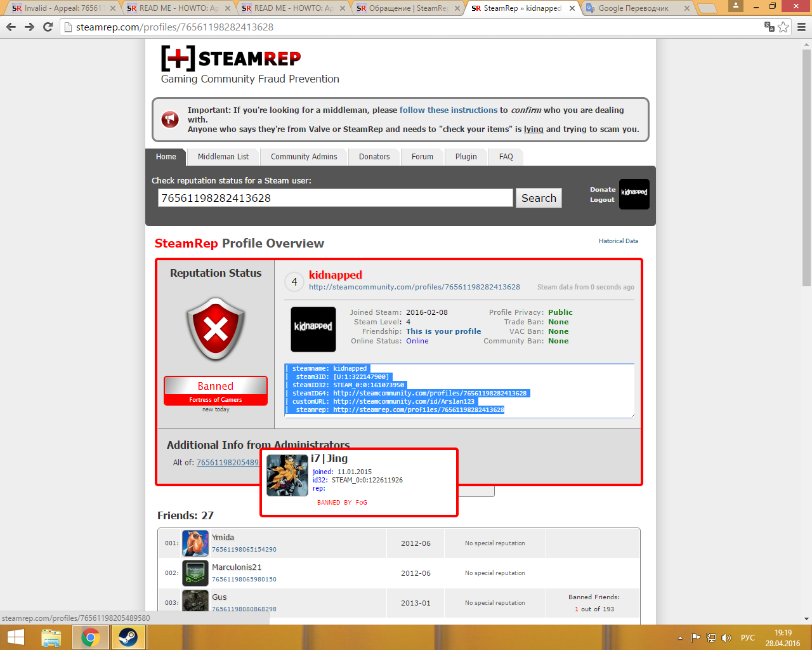Click the page vertical scrollbar thumb

pyautogui.click(x=806, y=168)
